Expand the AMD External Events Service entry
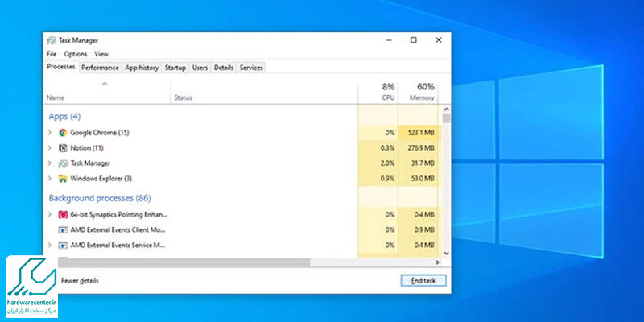Viewport: 644px width, 322px height. 50,246
